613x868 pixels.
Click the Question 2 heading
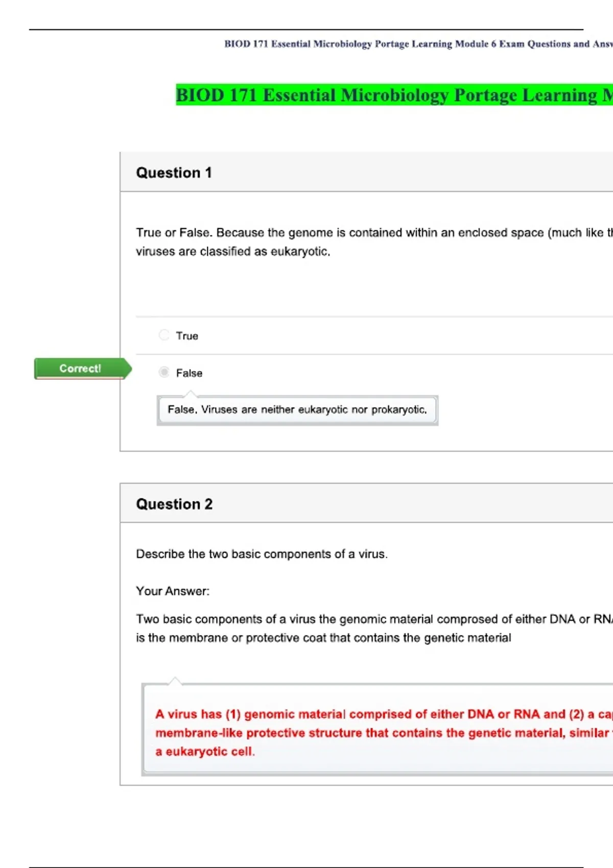point(174,504)
